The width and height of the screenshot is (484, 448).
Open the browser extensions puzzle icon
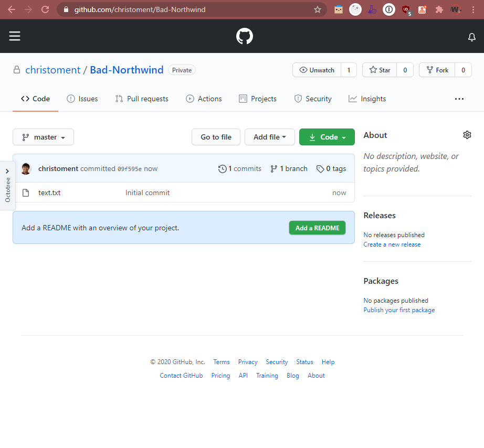pyautogui.click(x=439, y=9)
